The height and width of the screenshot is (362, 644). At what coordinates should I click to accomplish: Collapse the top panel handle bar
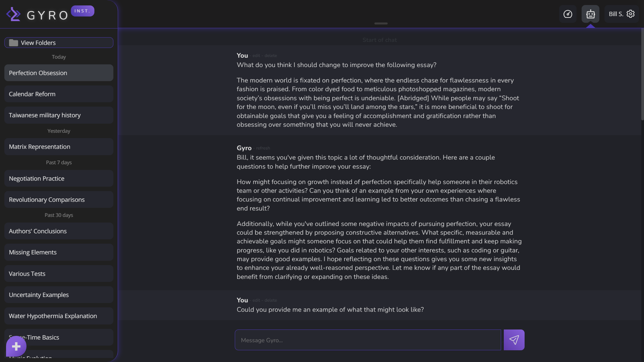click(381, 23)
